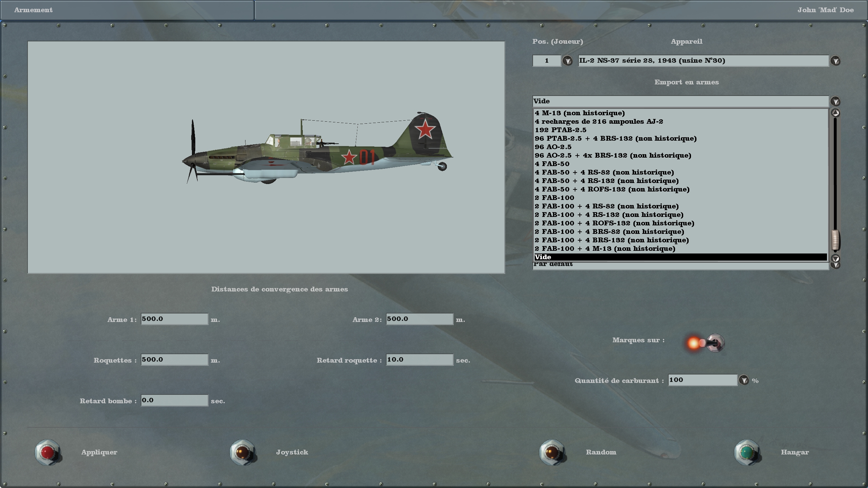Select 4 FAB-50 loadout entry
Image resolution: width=868 pixels, height=488 pixels.
552,164
